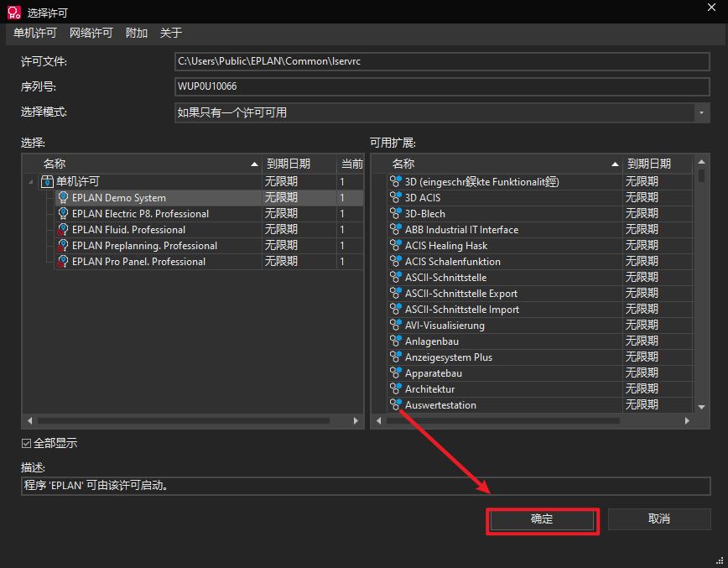Click the 3D ACIS extension icon
The height and width of the screenshot is (568, 728).
(x=396, y=198)
